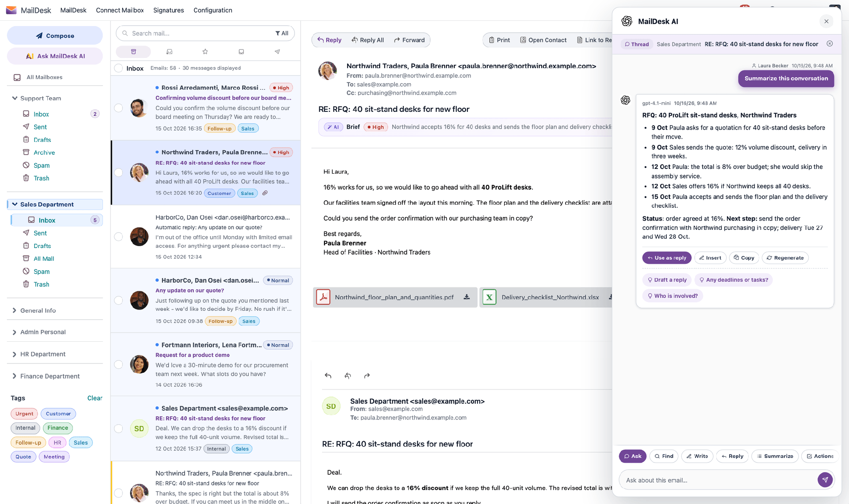The height and width of the screenshot is (504, 849).
Task: Expand the General Info section
Action: pyautogui.click(x=15, y=310)
